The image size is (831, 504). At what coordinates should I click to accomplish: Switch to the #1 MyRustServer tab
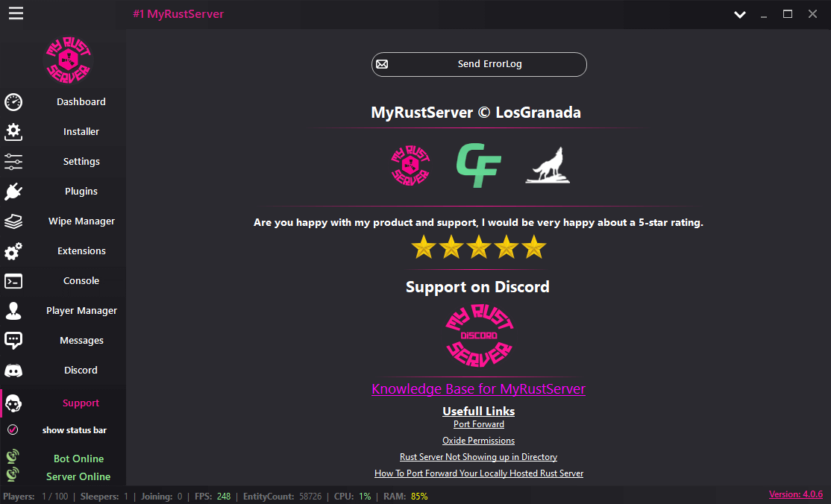point(179,14)
